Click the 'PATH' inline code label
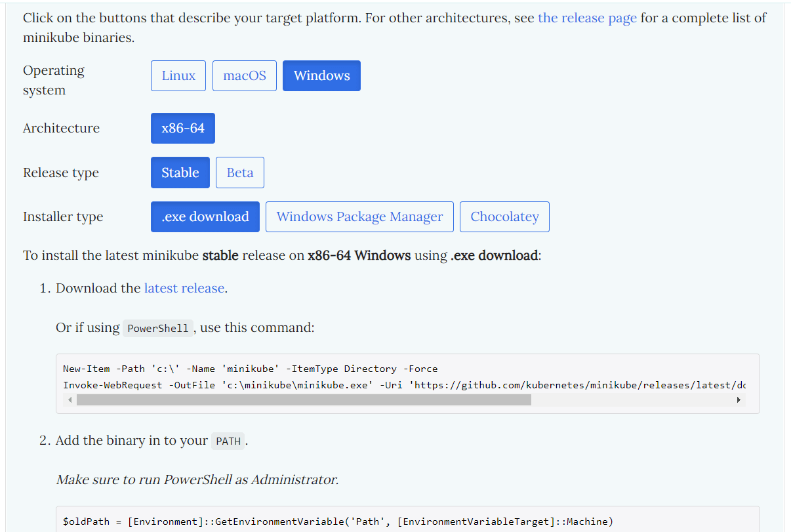 (x=228, y=441)
